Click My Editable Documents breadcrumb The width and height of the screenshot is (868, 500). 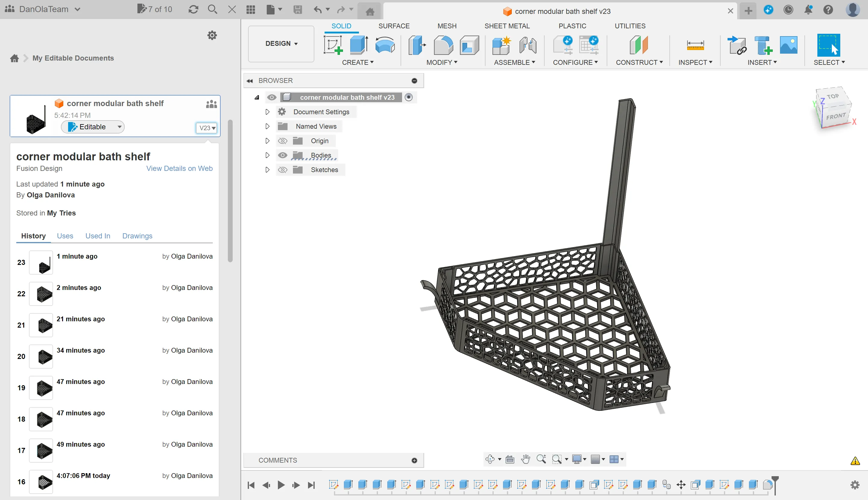(x=73, y=58)
